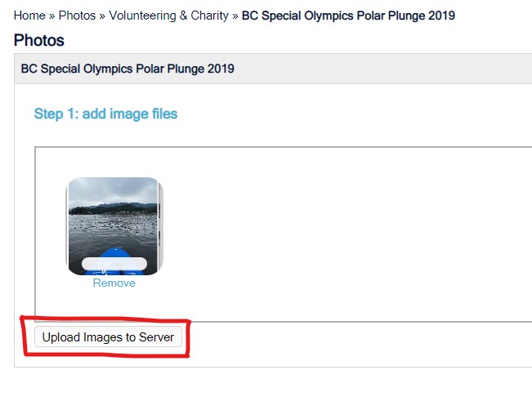This screenshot has height=419, width=532.
Task: Click the rippling water in the photo preview
Action: tap(114, 230)
